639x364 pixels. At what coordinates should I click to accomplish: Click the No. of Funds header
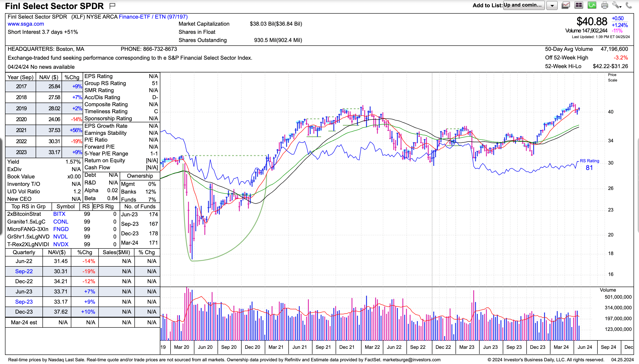click(140, 207)
